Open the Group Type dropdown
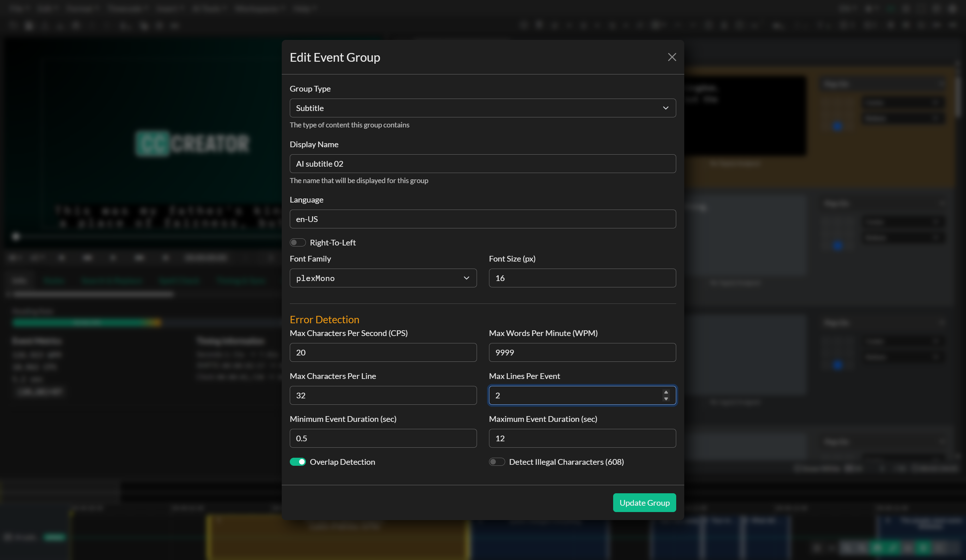This screenshot has height=560, width=966. 483,108
